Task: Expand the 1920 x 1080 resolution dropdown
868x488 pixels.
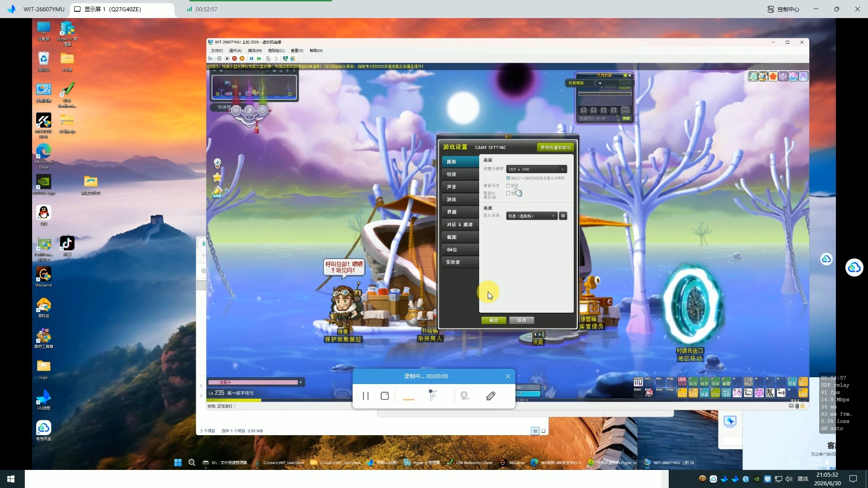Action: [536, 169]
